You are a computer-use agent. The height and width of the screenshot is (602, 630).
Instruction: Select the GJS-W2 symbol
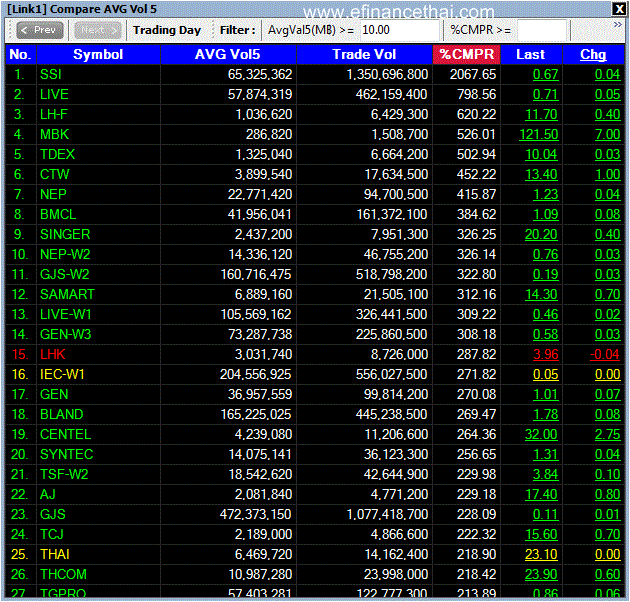[x=65, y=274]
